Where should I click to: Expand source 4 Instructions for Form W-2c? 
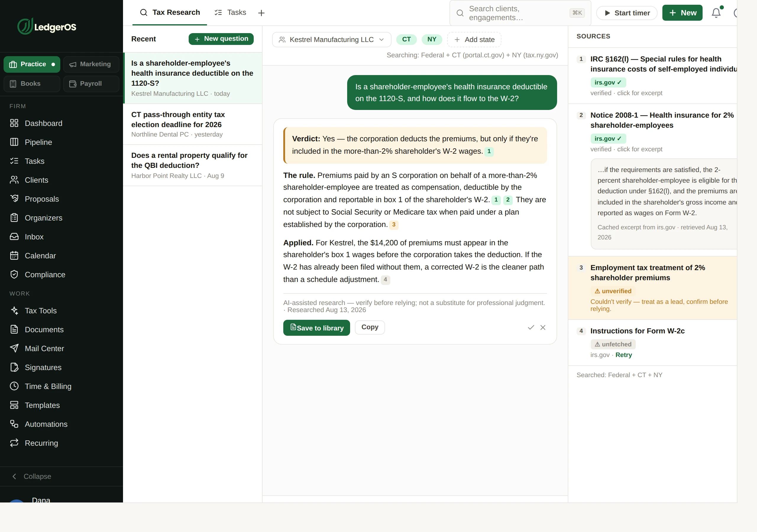click(x=653, y=343)
